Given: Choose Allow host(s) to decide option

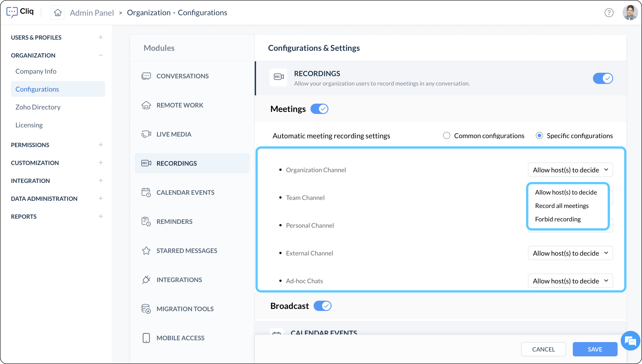Looking at the screenshot, I should 566,192.
